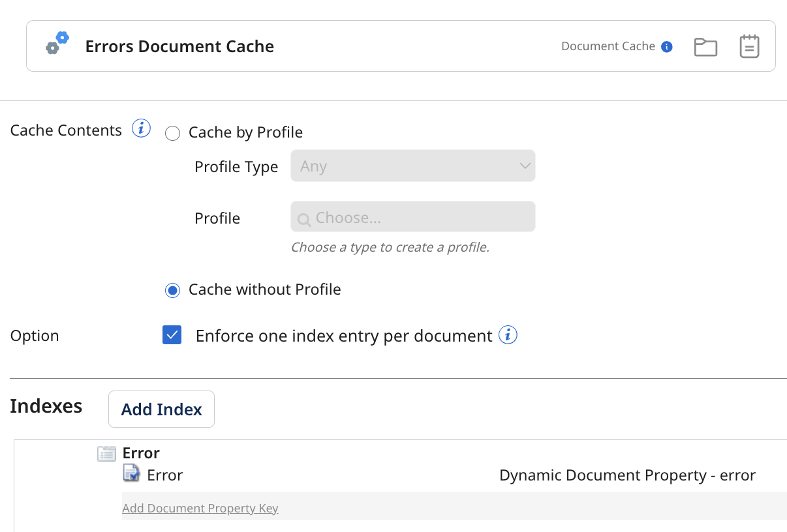Open the info icon next to Enforce one index entry
The width and height of the screenshot is (787, 532).
click(508, 334)
